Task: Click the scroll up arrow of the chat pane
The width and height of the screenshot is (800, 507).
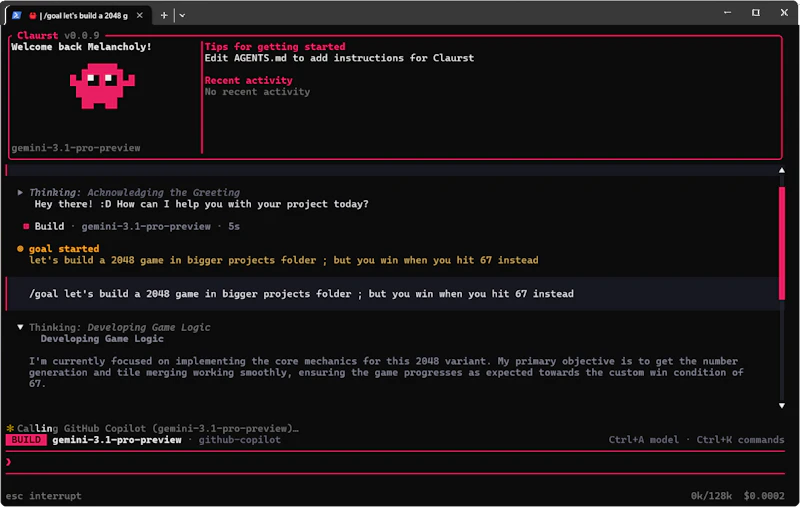Action: 782,170
